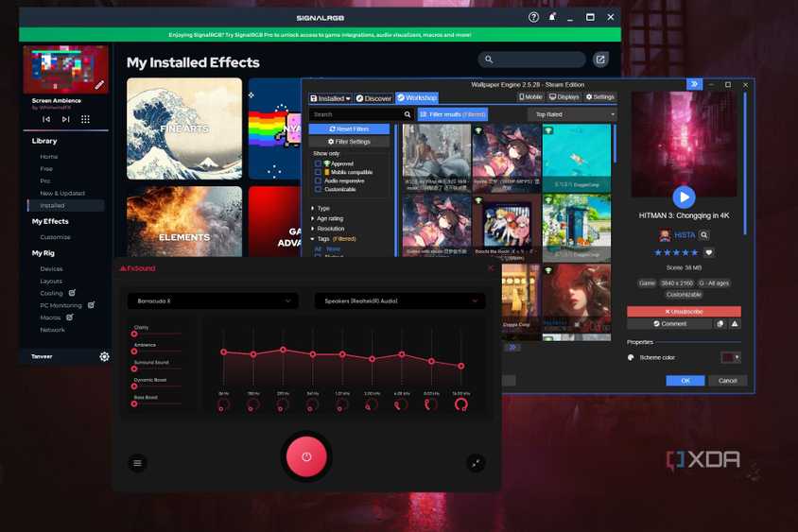Expand the Resolution filter section
The width and height of the screenshot is (798, 532).
(328, 229)
